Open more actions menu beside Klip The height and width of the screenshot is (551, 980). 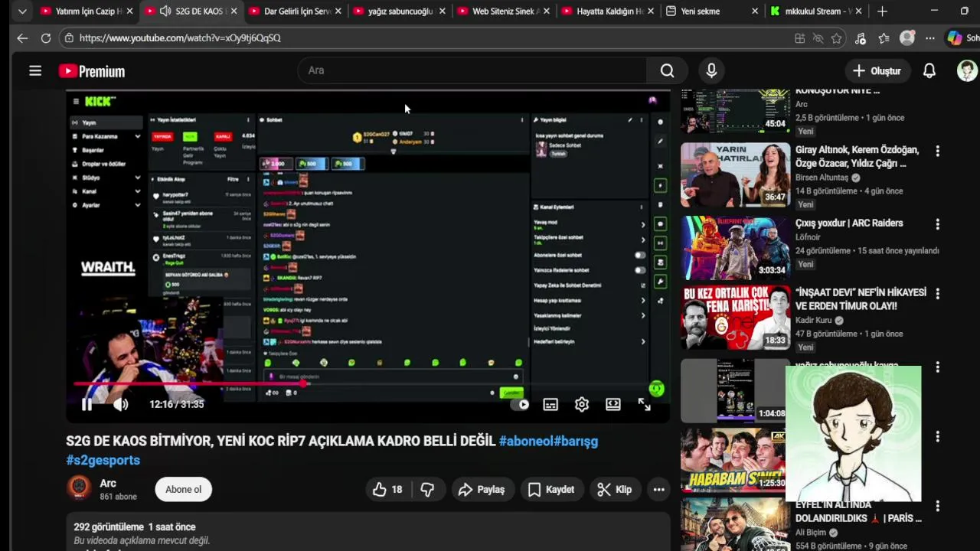tap(658, 490)
